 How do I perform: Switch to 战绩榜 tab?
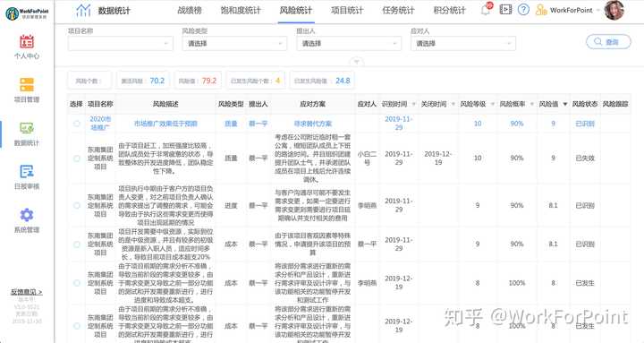pos(190,10)
